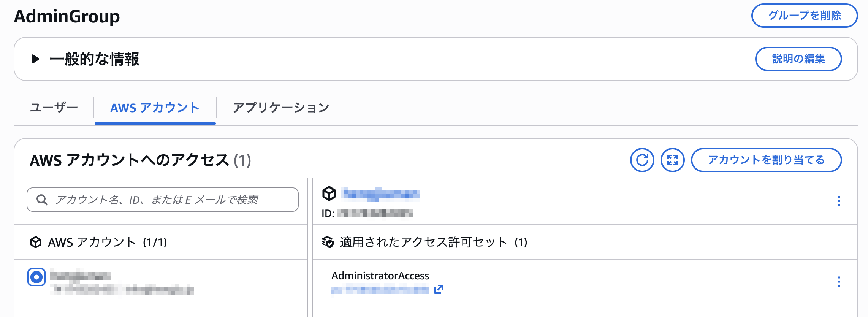Click inside the account search field
This screenshot has height=317, width=868.
[163, 199]
